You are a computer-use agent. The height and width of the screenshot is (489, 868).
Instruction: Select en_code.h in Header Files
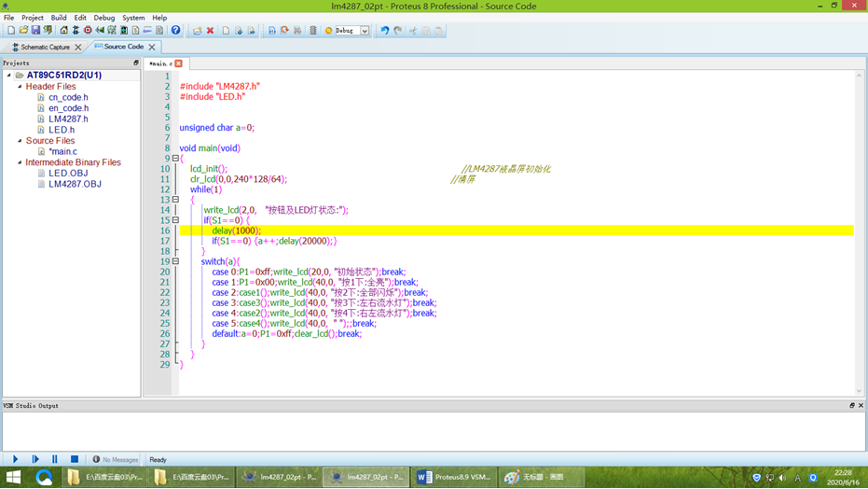tap(68, 108)
